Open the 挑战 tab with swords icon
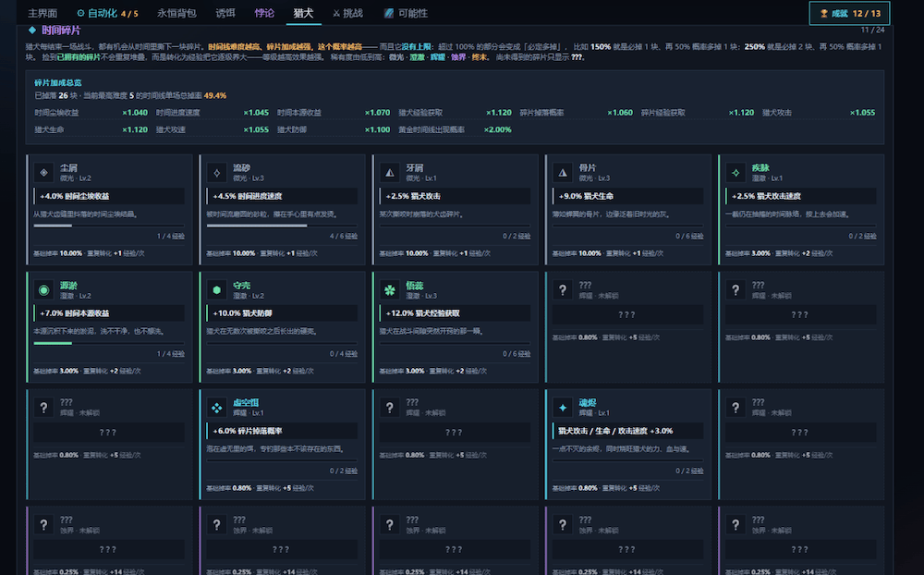This screenshot has width=924, height=575. (347, 13)
